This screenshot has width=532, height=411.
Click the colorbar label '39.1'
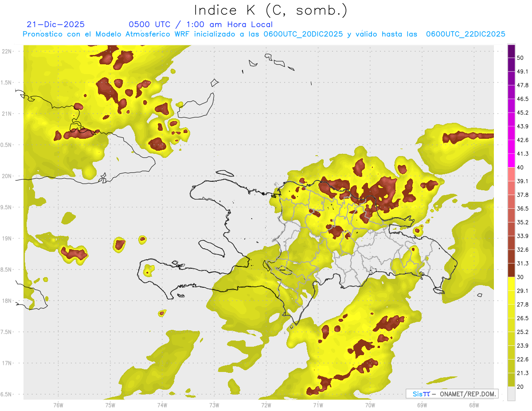tap(522, 181)
